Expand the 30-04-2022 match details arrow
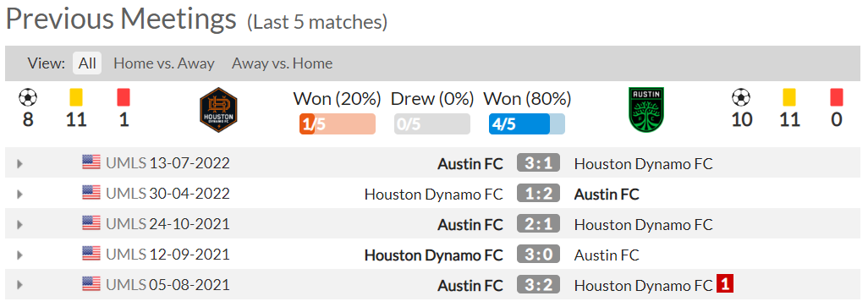868x307 pixels. point(20,195)
